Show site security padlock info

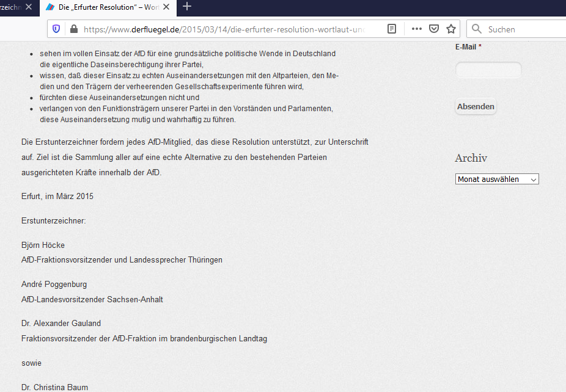point(73,29)
